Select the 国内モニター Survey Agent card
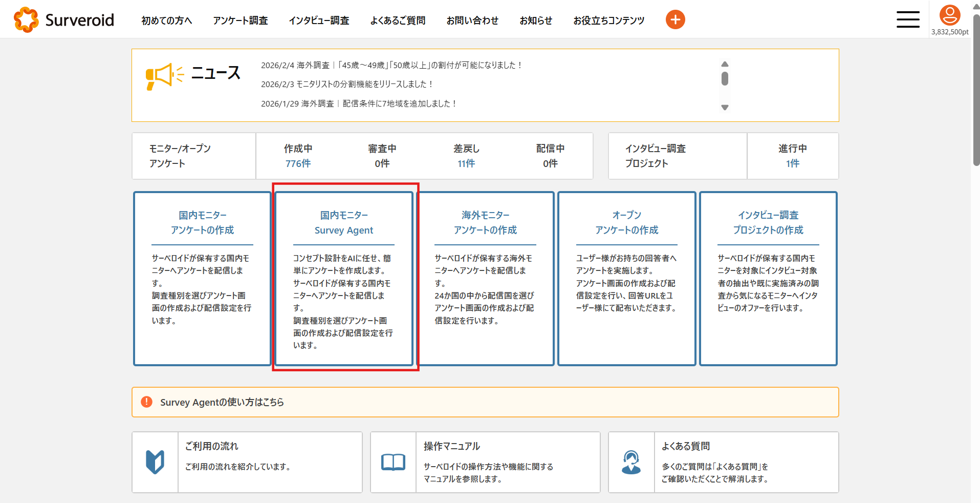The width and height of the screenshot is (980, 503). [x=344, y=279]
